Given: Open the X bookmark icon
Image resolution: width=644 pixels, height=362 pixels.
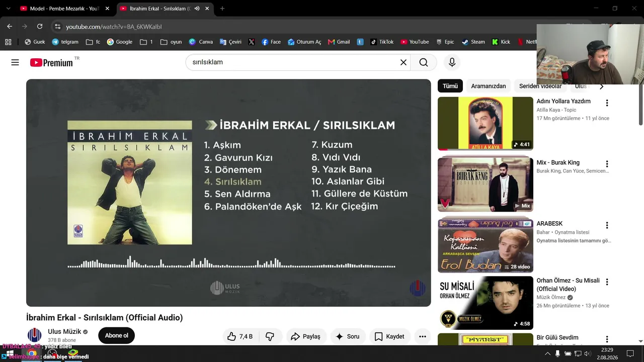Looking at the screenshot, I should [252, 42].
